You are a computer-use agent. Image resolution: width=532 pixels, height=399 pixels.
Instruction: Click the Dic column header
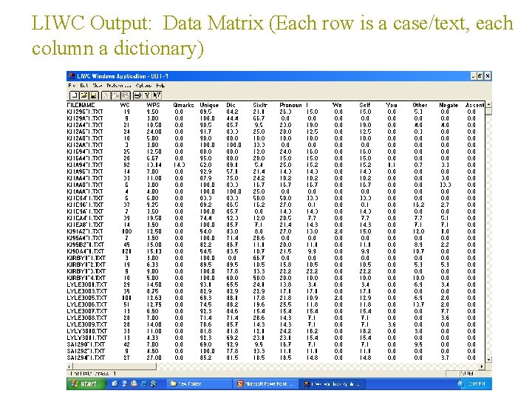pyautogui.click(x=231, y=105)
